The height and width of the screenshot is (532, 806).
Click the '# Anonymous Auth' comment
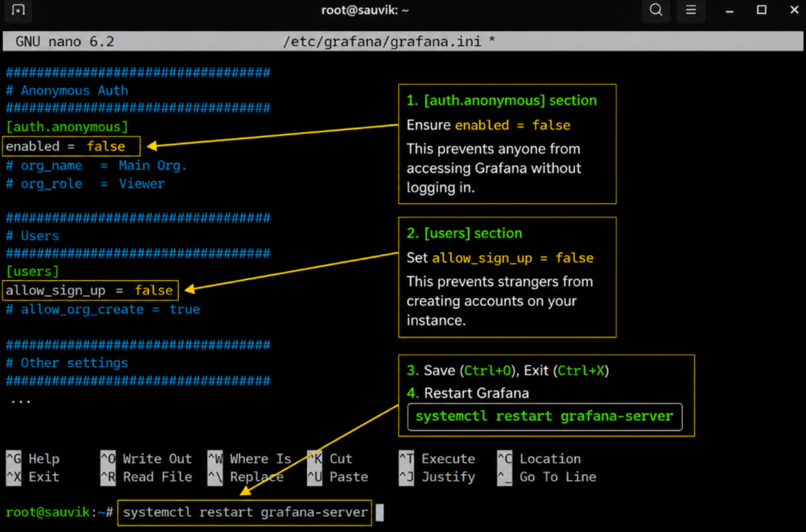click(67, 91)
